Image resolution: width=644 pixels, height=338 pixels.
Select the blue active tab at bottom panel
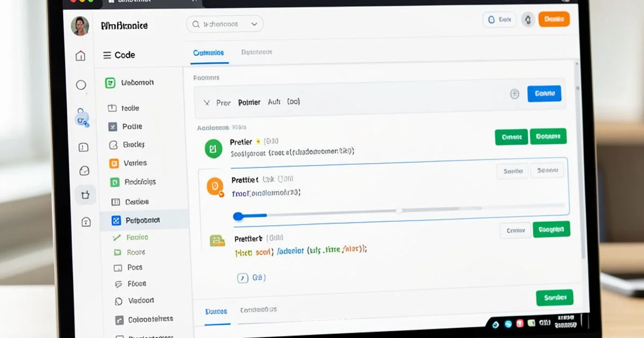pos(216,311)
